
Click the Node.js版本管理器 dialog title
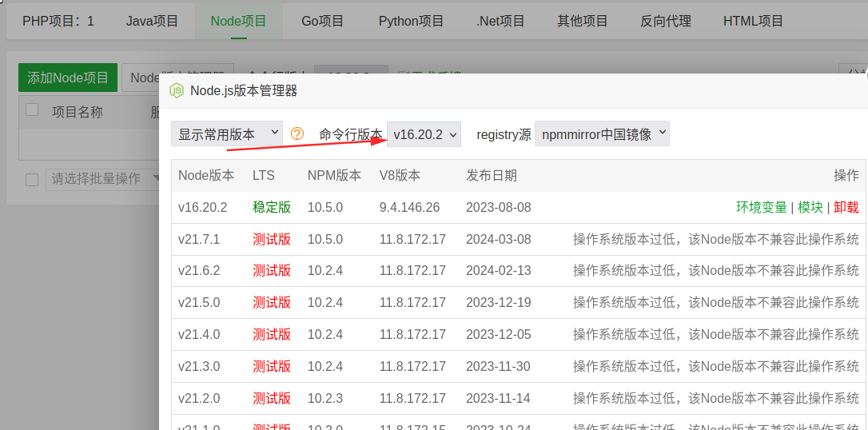pyautogui.click(x=244, y=91)
